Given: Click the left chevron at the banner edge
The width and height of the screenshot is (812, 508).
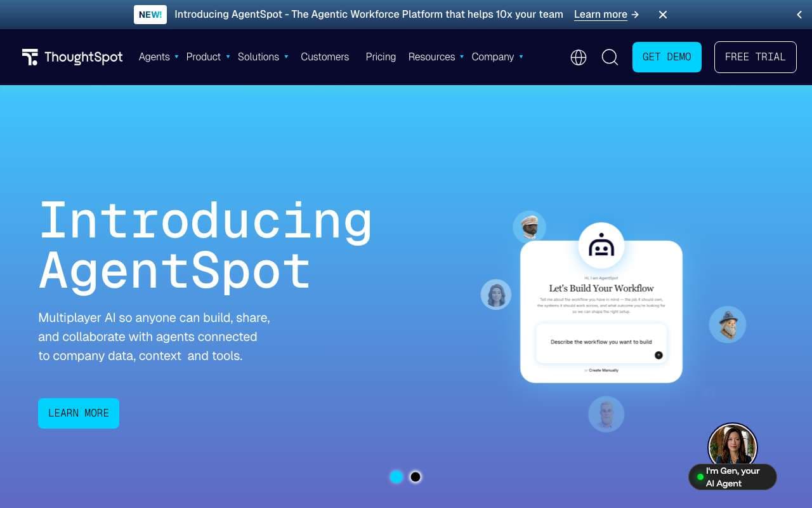Looking at the screenshot, I should pyautogui.click(x=799, y=15).
